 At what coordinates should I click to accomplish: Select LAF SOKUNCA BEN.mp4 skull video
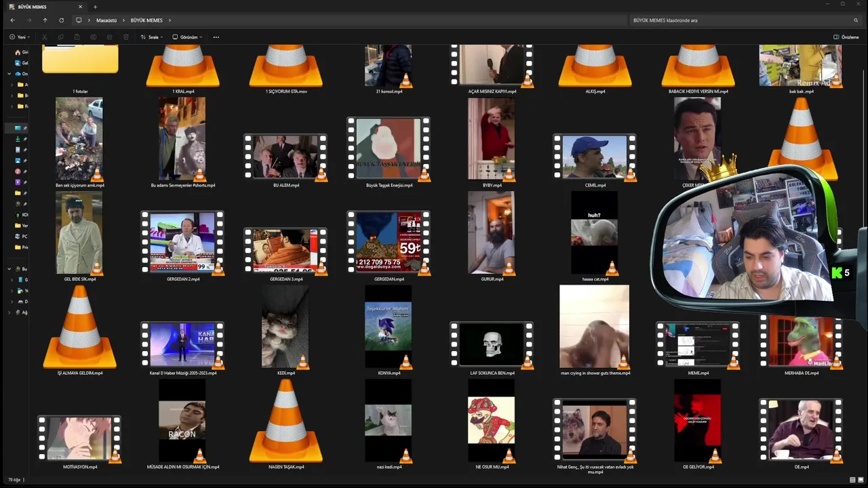492,345
